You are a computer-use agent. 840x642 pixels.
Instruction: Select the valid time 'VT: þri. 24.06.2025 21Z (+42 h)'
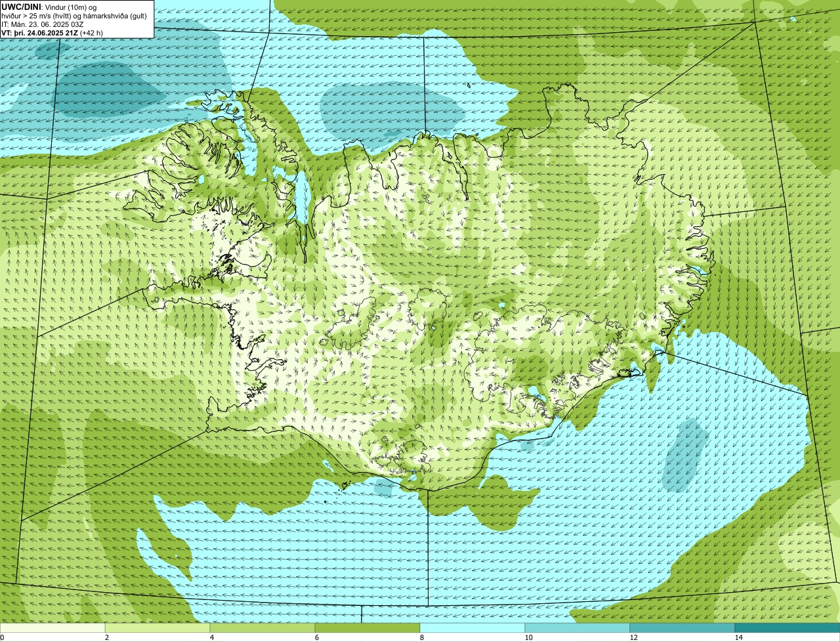52,32
